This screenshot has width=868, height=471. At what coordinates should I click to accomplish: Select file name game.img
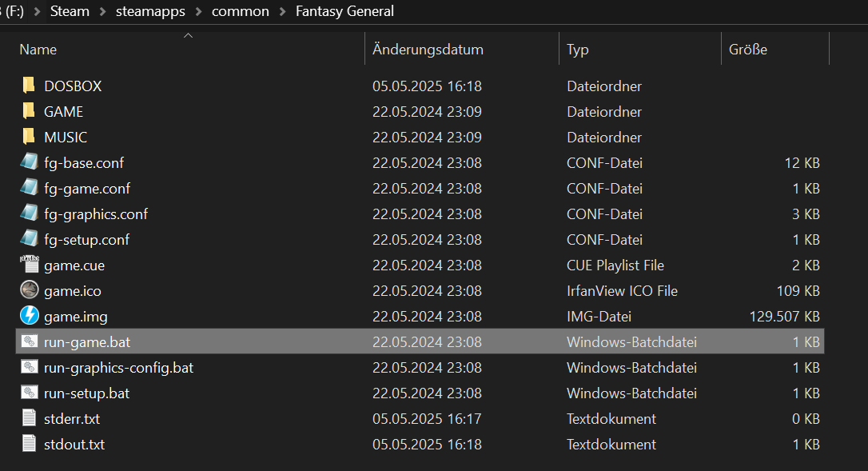coord(76,317)
